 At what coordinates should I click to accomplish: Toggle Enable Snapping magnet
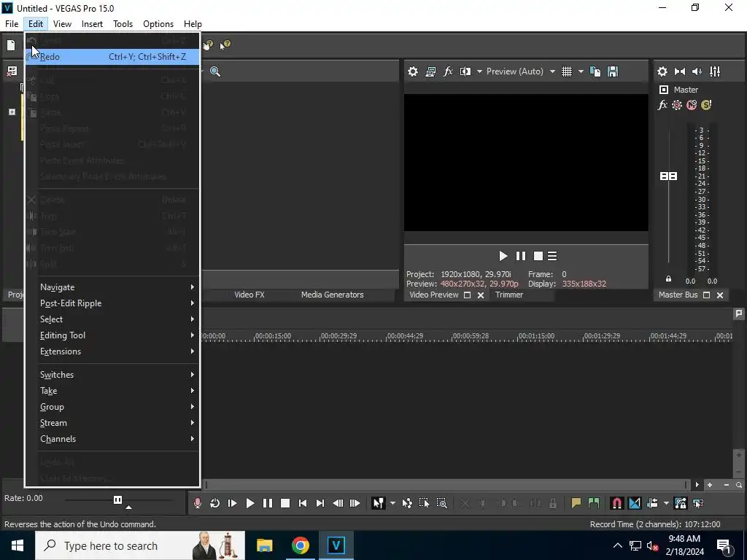[616, 503]
